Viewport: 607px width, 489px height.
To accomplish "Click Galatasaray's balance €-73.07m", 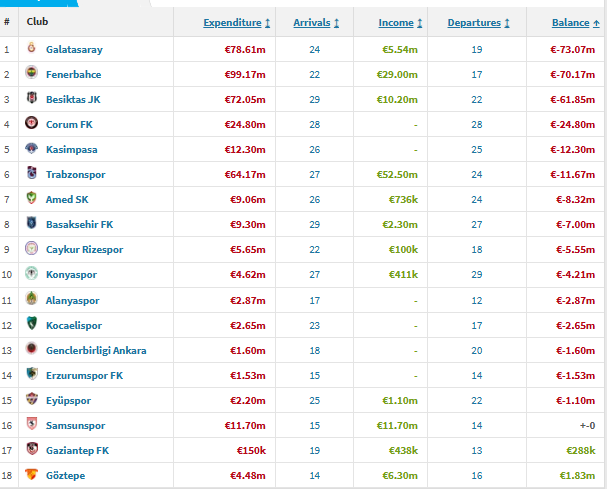I will [573, 50].
